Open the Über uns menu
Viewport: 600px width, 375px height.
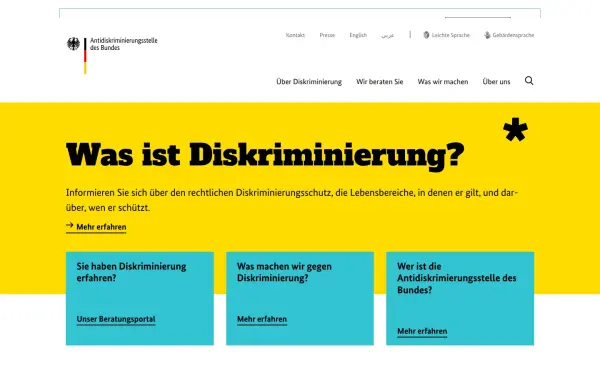point(496,82)
